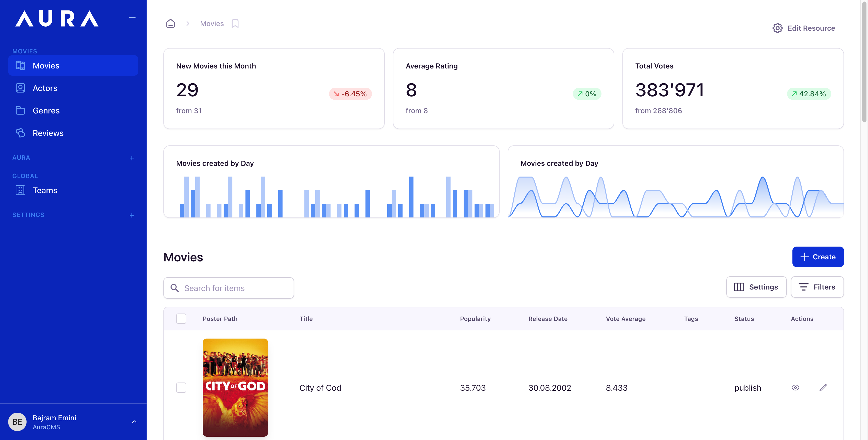The height and width of the screenshot is (440, 868).
Task: Check the select-all checkbox in table header
Action: click(181, 318)
